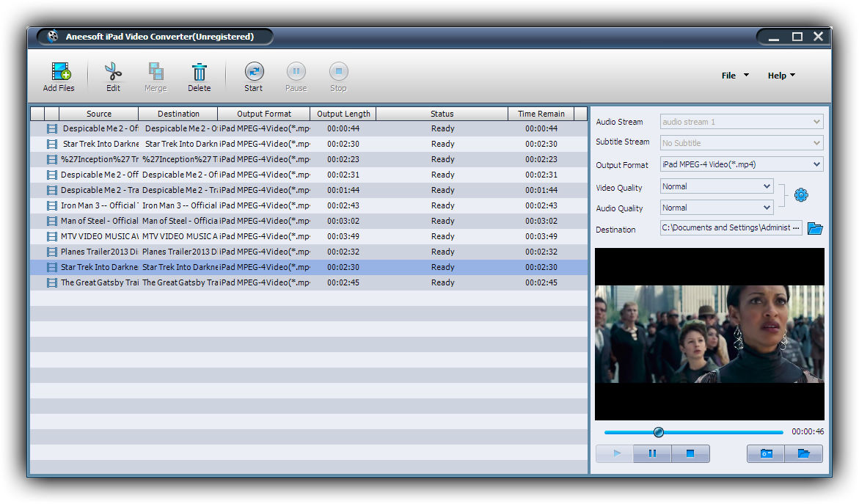Click the Destination path input field
The height and width of the screenshot is (504, 859).
(x=731, y=228)
